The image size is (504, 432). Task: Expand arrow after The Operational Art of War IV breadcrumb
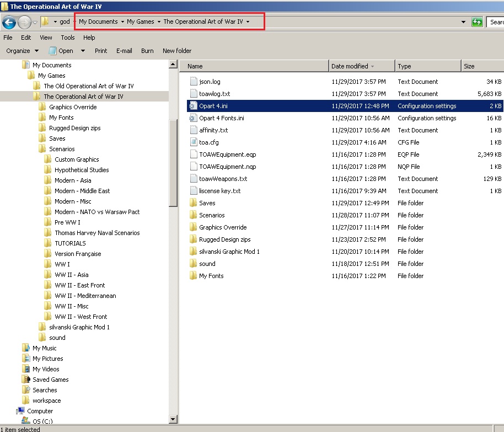point(248,22)
